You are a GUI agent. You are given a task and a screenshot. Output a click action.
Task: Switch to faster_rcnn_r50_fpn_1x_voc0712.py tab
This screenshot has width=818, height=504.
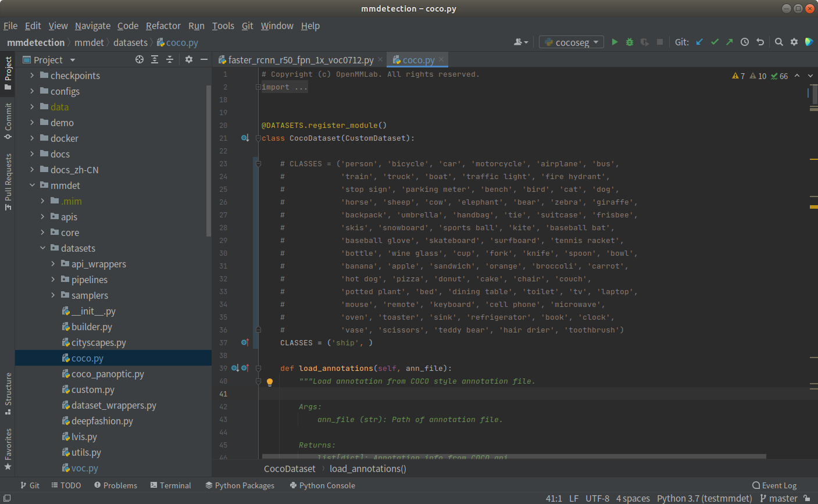[300, 60]
